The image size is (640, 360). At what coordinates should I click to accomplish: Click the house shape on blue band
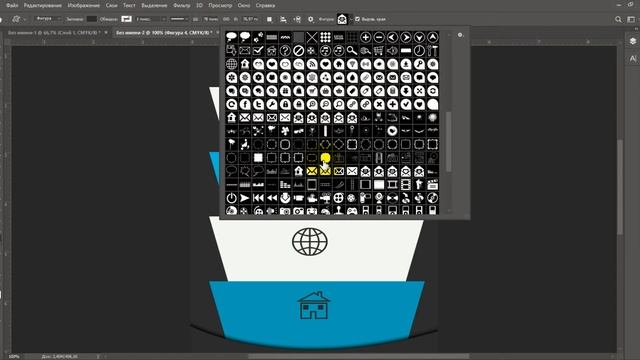pyautogui.click(x=313, y=305)
